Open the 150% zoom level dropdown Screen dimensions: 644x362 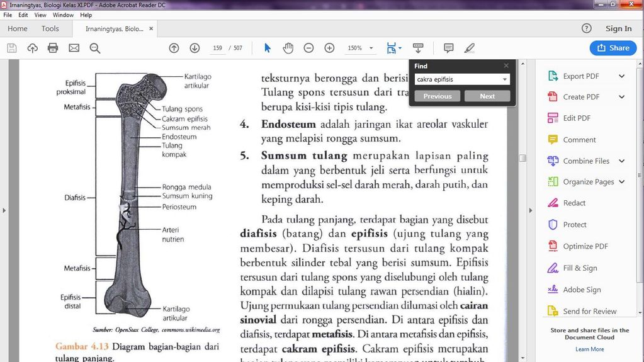point(371,48)
